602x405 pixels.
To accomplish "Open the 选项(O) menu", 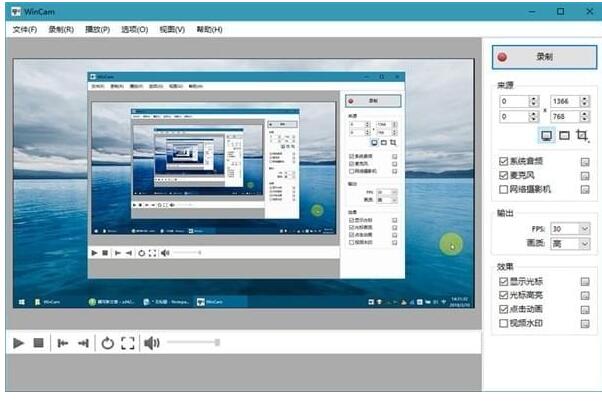I will [133, 30].
